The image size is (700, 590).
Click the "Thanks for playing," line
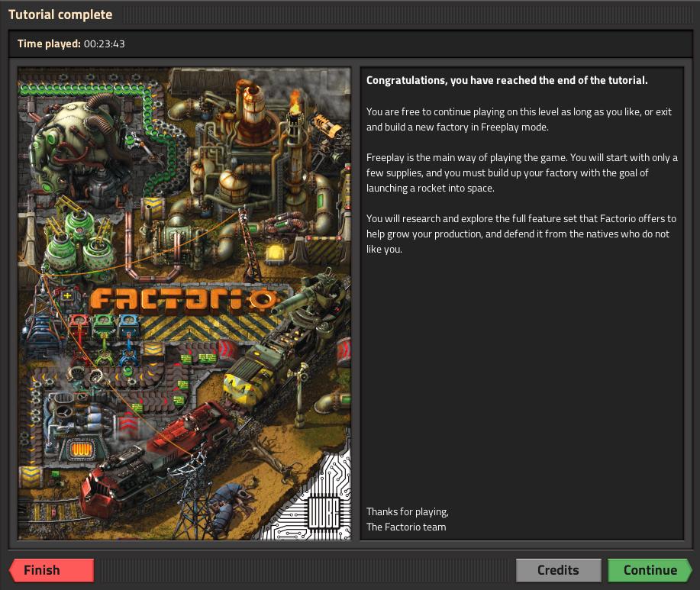pyautogui.click(x=407, y=512)
